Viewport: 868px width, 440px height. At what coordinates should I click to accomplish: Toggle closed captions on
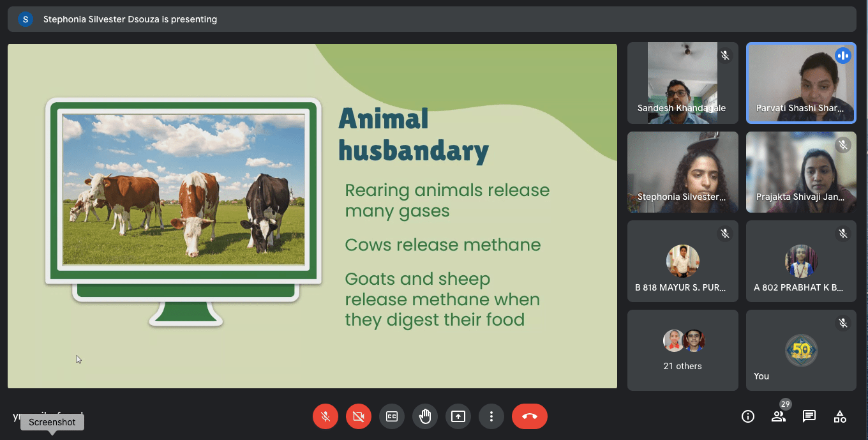392,416
